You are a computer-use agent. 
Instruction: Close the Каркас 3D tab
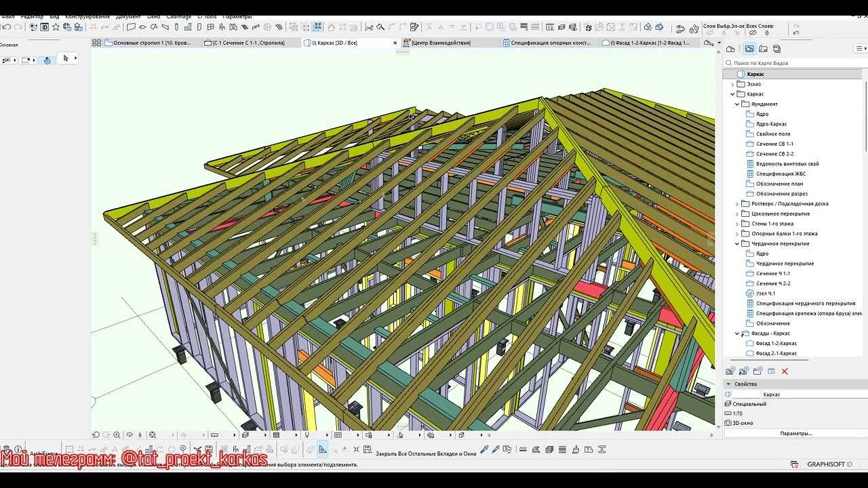[395, 43]
